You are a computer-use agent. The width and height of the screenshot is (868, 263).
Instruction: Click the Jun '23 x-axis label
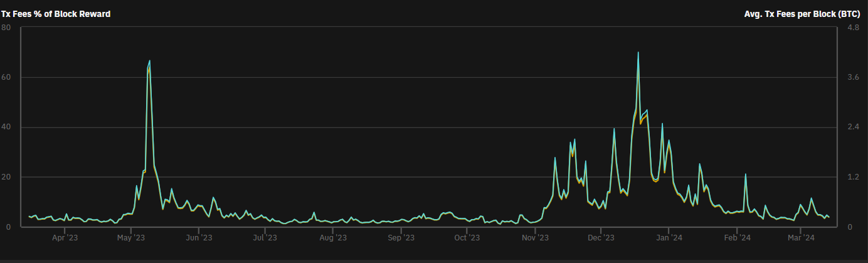(x=199, y=238)
